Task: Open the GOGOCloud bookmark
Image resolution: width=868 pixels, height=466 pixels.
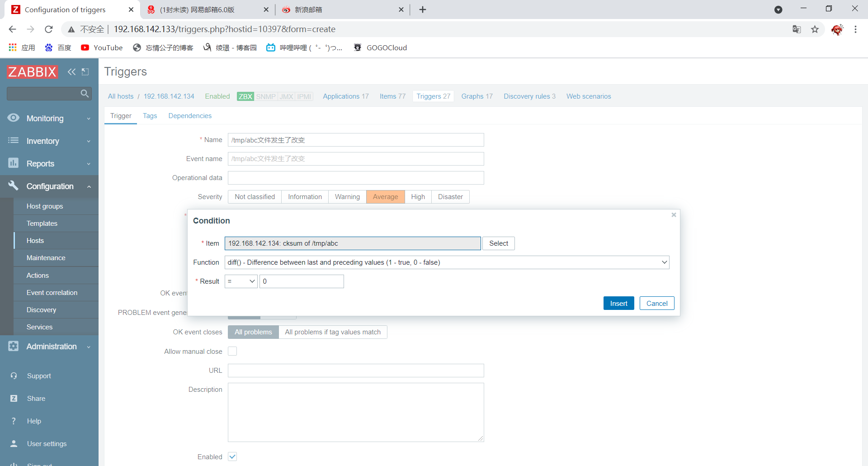Action: pyautogui.click(x=380, y=48)
